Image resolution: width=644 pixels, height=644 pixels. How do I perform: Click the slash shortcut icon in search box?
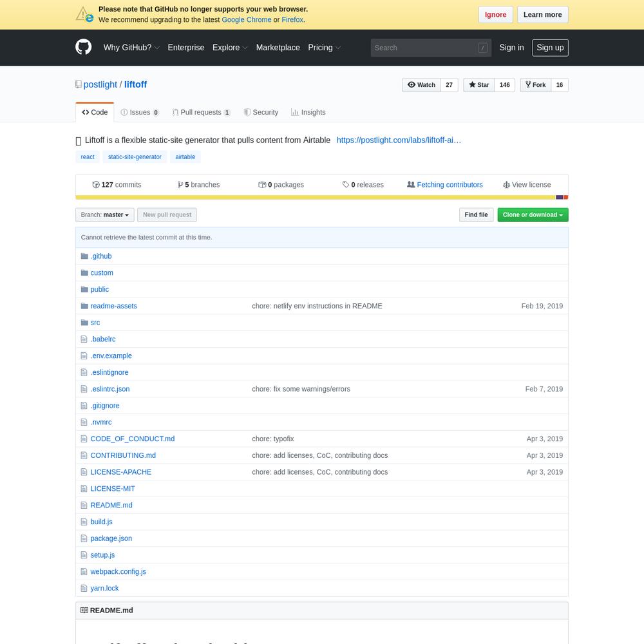[x=482, y=48]
